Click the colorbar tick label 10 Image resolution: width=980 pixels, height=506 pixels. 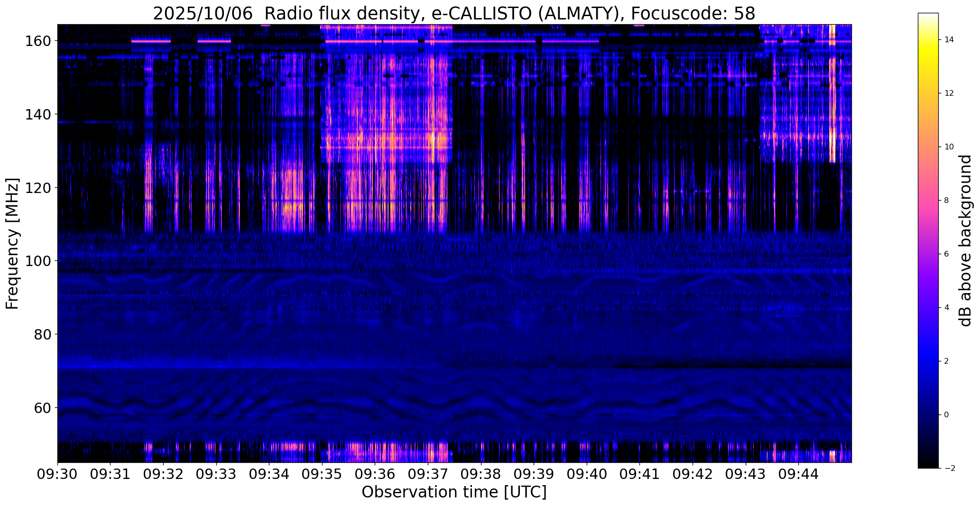(949, 147)
